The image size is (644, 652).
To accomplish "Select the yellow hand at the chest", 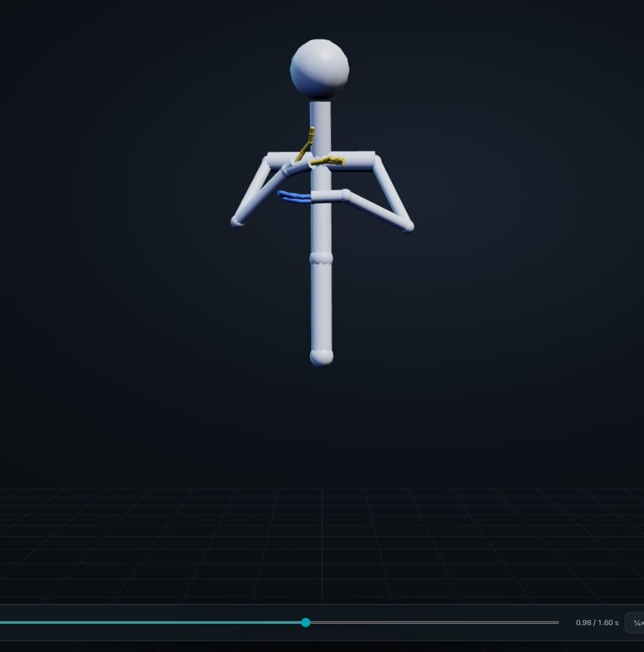I will [327, 161].
